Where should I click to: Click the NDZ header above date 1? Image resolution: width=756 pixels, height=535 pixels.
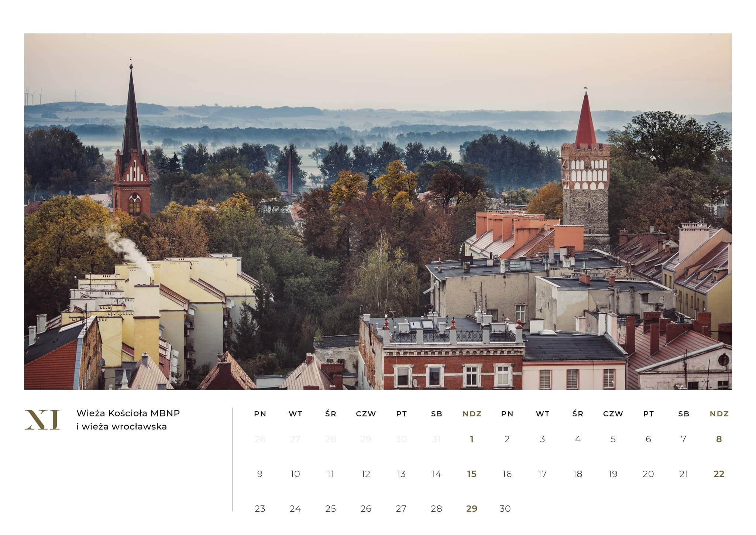472,414
